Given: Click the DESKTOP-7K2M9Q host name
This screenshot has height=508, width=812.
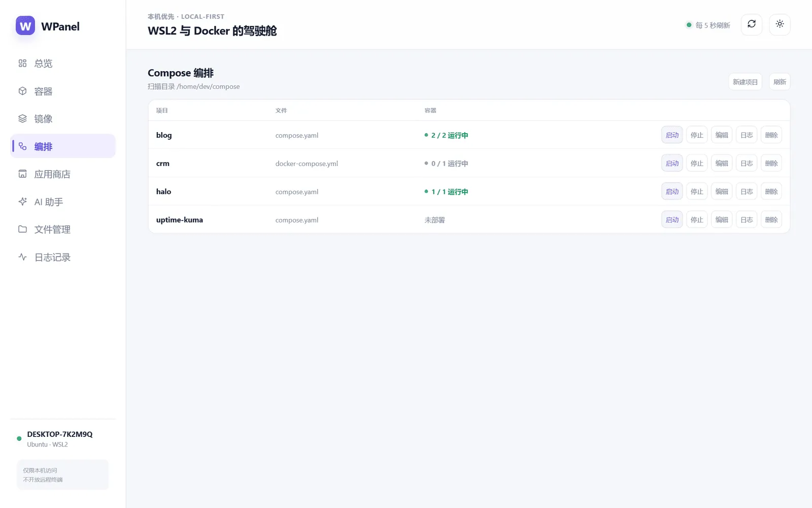Looking at the screenshot, I should coord(60,434).
